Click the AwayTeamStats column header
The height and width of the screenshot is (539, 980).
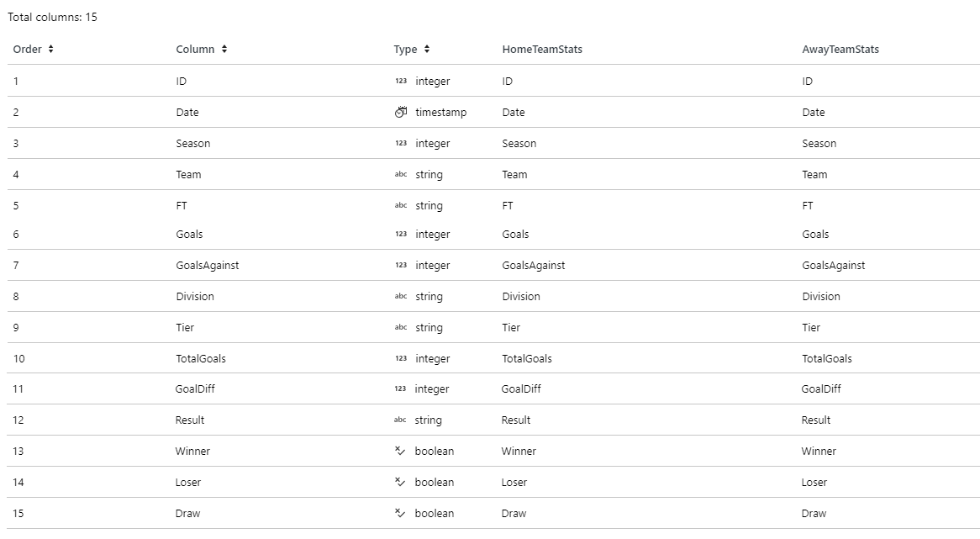pos(840,50)
